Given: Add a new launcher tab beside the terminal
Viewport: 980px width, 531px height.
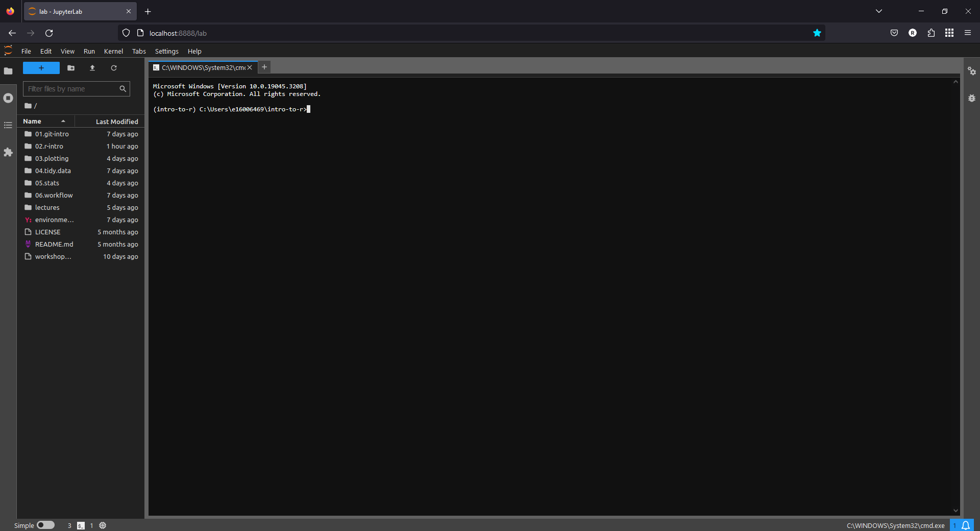Looking at the screenshot, I should (x=264, y=67).
